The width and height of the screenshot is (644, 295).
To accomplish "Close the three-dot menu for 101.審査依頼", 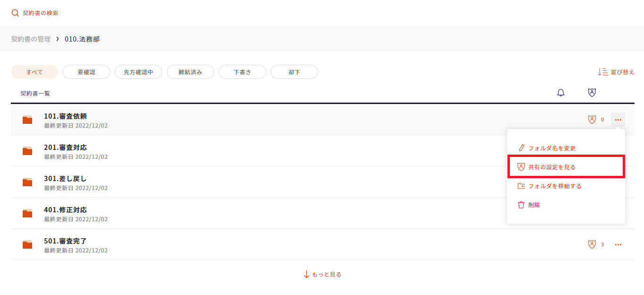I will (618, 120).
